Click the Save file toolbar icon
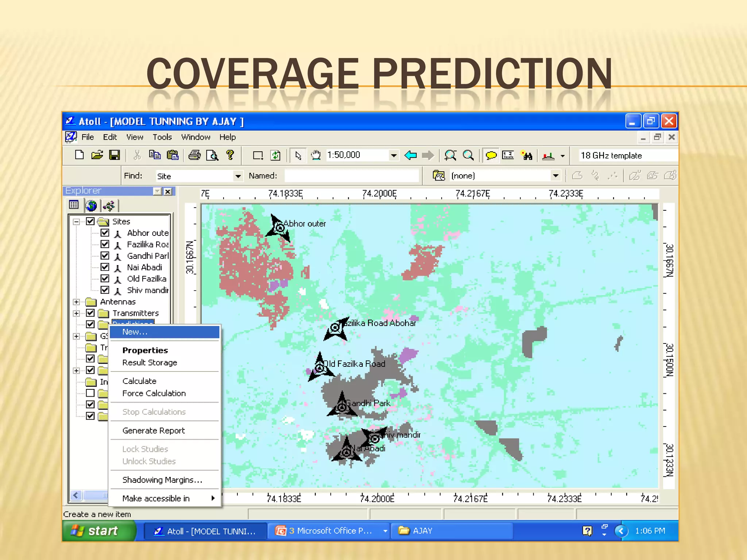747x560 pixels. coord(115,155)
